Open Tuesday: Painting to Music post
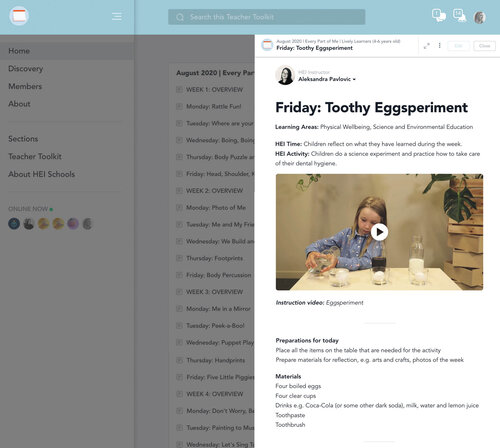The image size is (500, 448). (x=220, y=428)
